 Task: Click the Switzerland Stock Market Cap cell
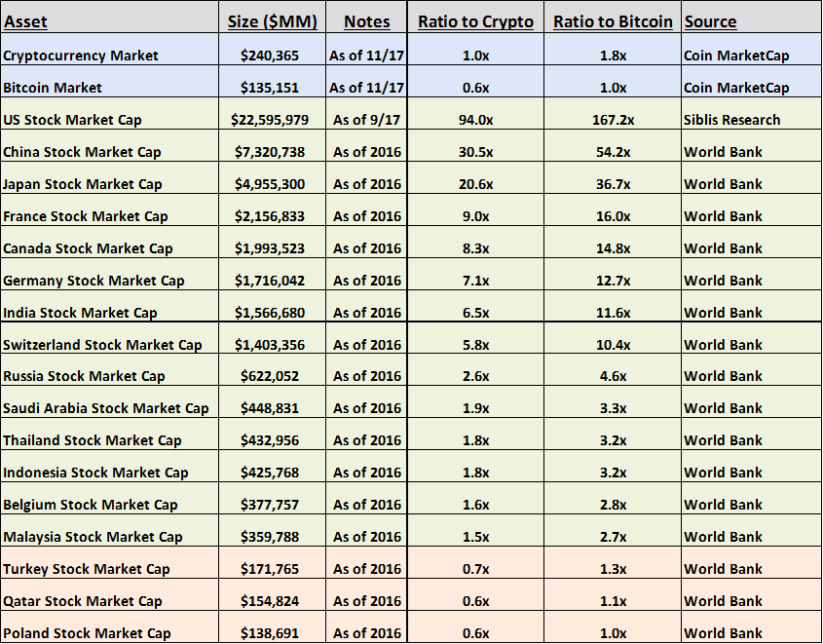(x=102, y=345)
